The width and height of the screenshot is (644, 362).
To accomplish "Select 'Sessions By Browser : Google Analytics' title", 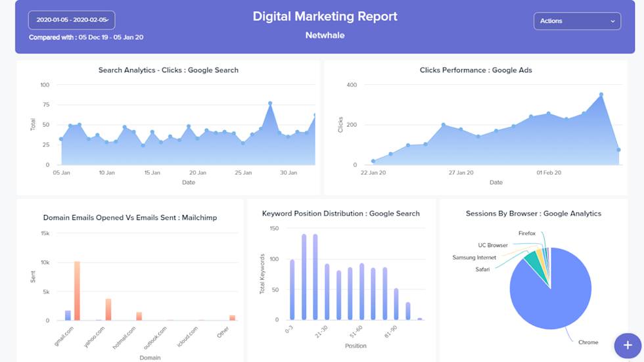I will click(x=533, y=214).
